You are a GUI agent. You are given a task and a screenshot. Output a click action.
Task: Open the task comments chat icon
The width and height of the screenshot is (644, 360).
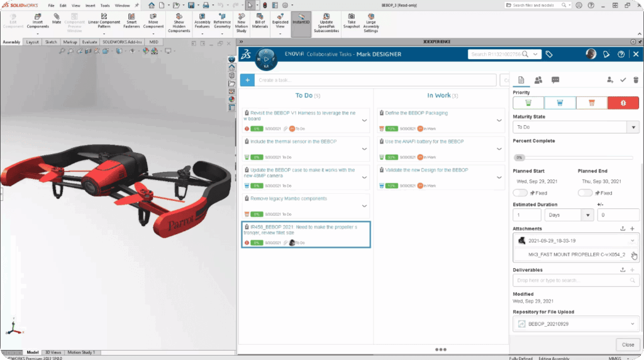(555, 80)
